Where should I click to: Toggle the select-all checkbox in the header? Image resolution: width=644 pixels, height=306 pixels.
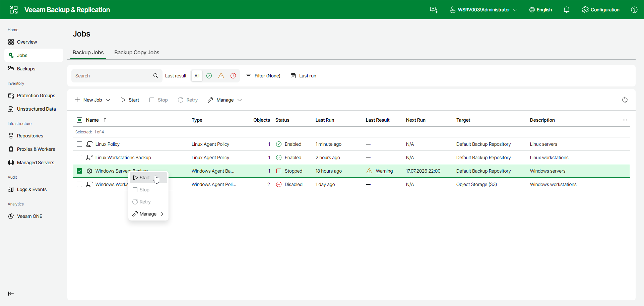click(79, 120)
